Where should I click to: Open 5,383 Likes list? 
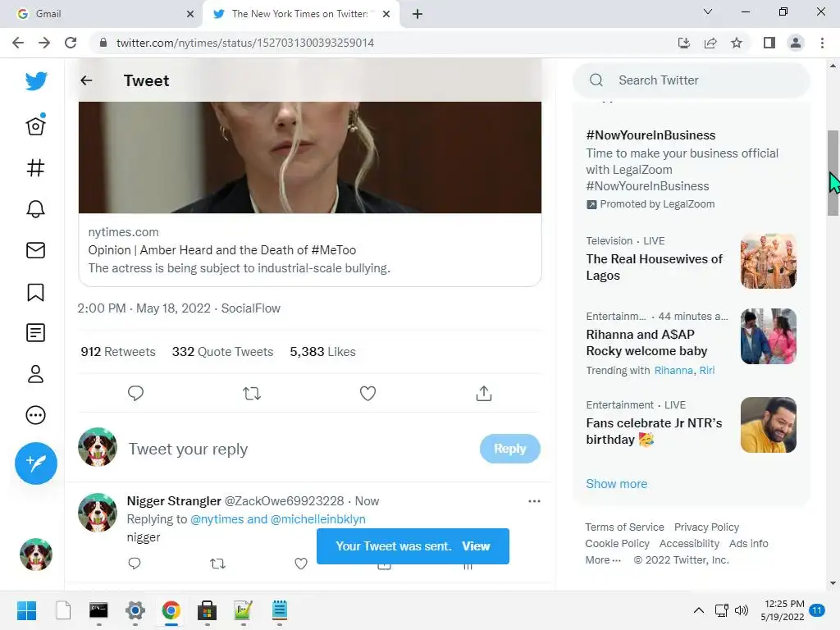pos(322,352)
